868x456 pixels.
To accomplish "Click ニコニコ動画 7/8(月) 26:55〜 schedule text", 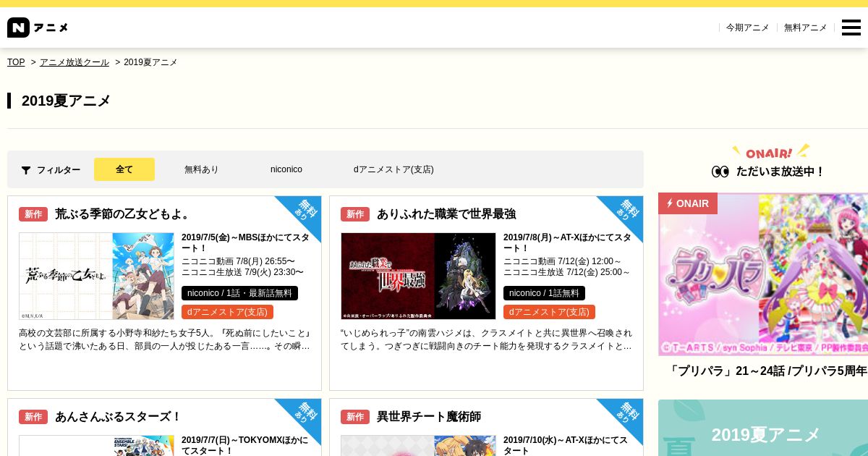I will click(x=238, y=261).
